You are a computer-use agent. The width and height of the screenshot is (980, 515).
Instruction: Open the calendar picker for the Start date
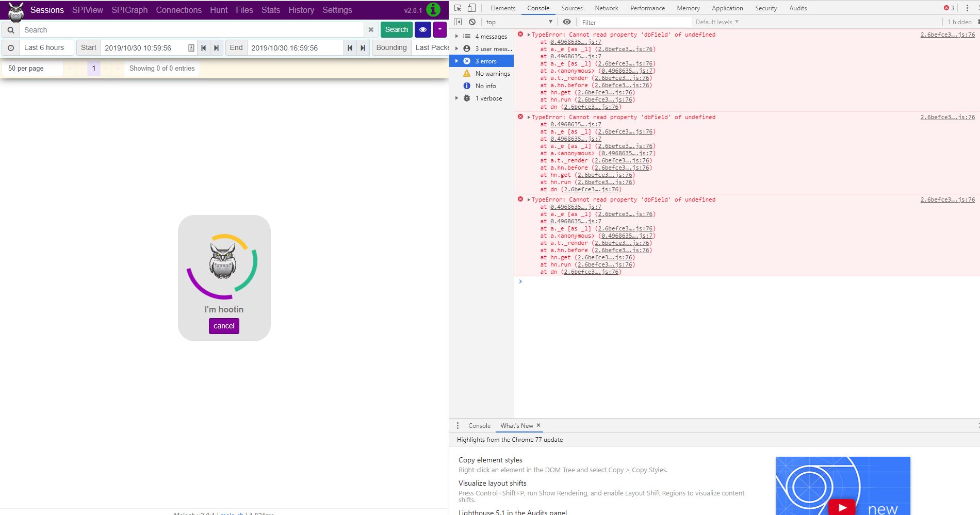tap(191, 47)
